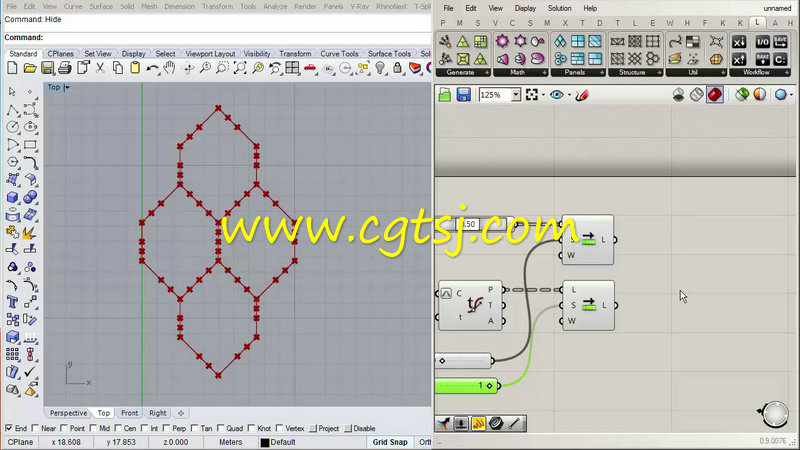Add a new viewport tab with plus
Viewport: 800px width, 450px height.
(181, 413)
